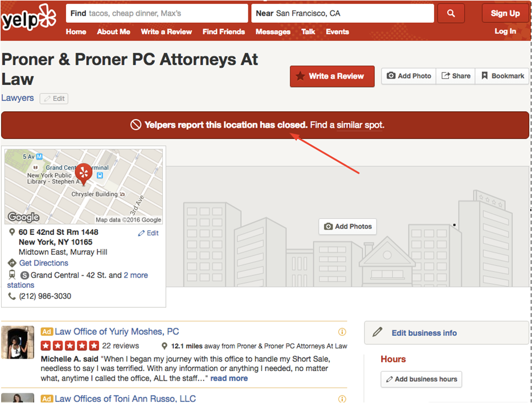Open the Bookmark button
Viewport: 532px width, 403px height.
[x=502, y=76]
